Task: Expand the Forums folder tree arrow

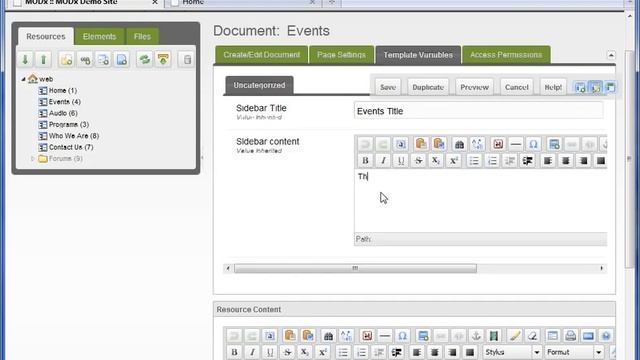Action: [33, 159]
